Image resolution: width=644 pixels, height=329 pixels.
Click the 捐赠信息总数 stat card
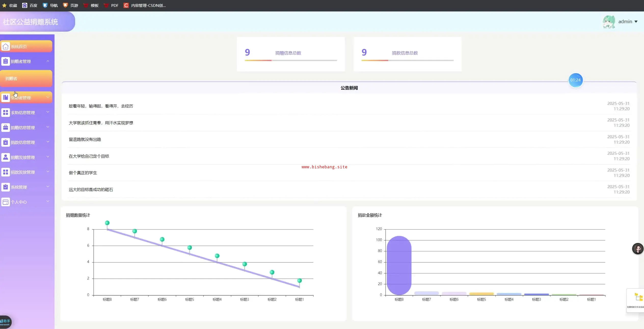click(291, 54)
